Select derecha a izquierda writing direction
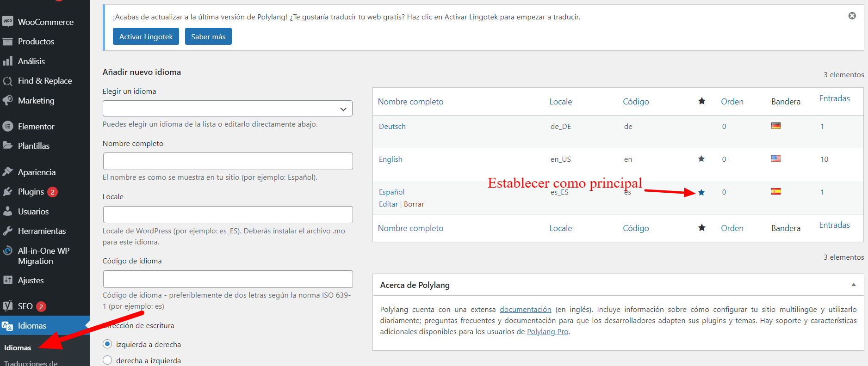Viewport: 868px width, 366px height. tap(107, 360)
